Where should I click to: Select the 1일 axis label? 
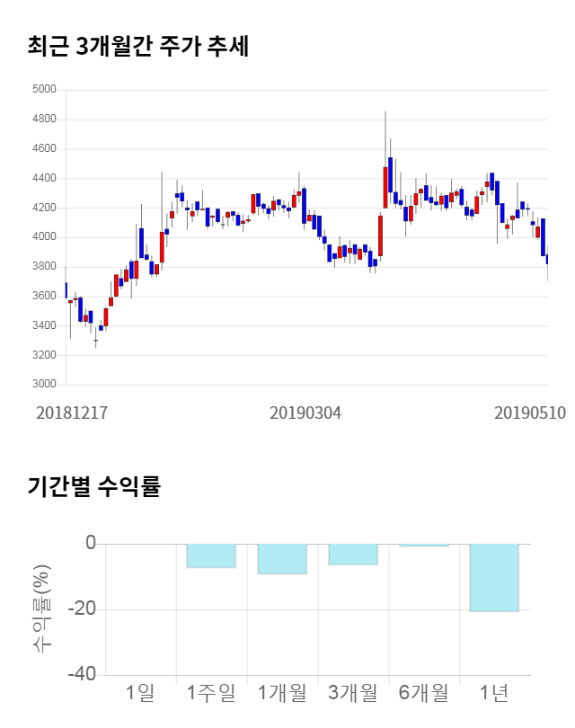click(140, 693)
